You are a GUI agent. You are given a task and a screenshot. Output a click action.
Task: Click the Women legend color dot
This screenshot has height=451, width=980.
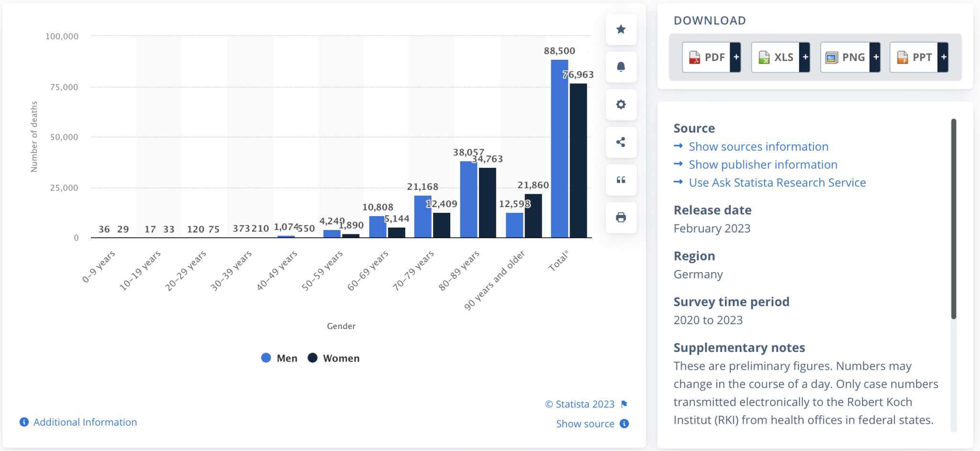[312, 358]
